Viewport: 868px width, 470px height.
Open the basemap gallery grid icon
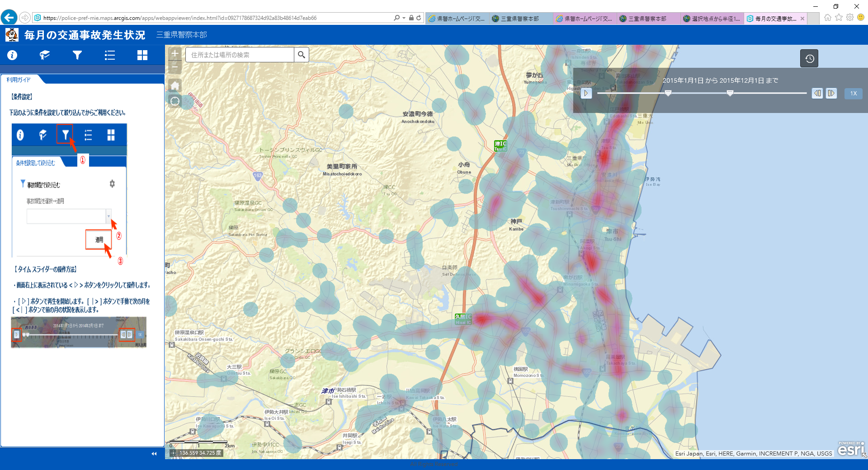pyautogui.click(x=142, y=55)
